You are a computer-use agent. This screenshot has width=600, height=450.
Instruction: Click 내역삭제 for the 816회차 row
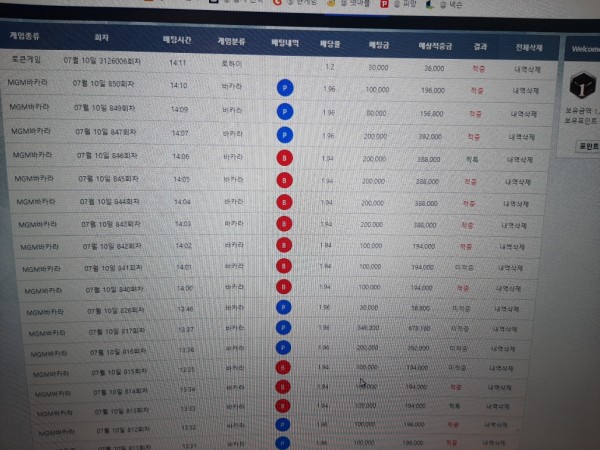[503, 349]
